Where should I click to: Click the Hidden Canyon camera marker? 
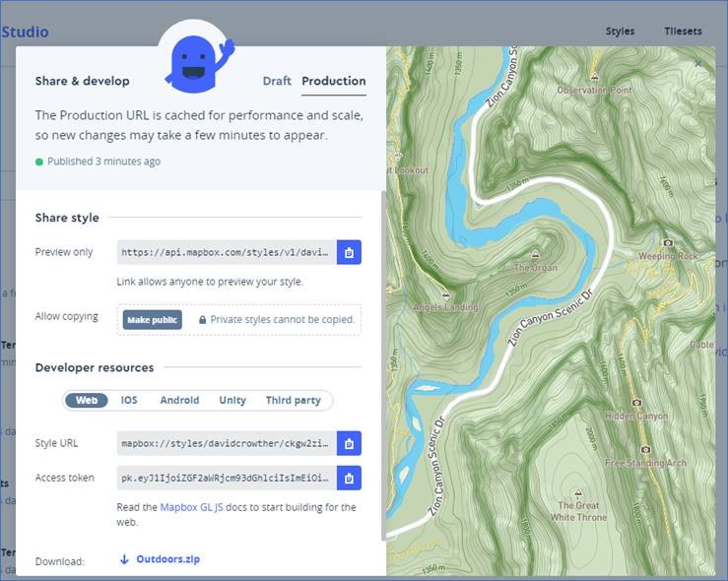tap(636, 403)
